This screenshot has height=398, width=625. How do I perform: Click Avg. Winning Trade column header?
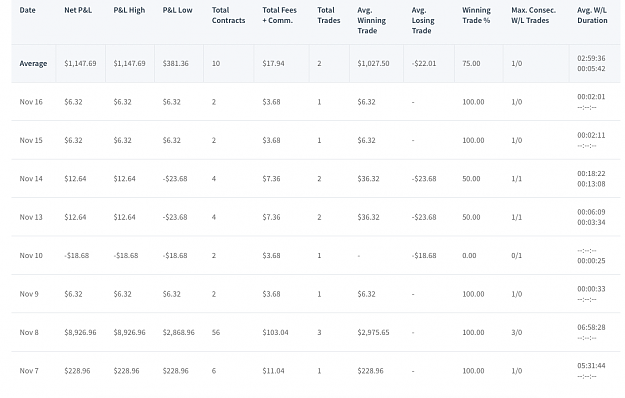pos(371,20)
